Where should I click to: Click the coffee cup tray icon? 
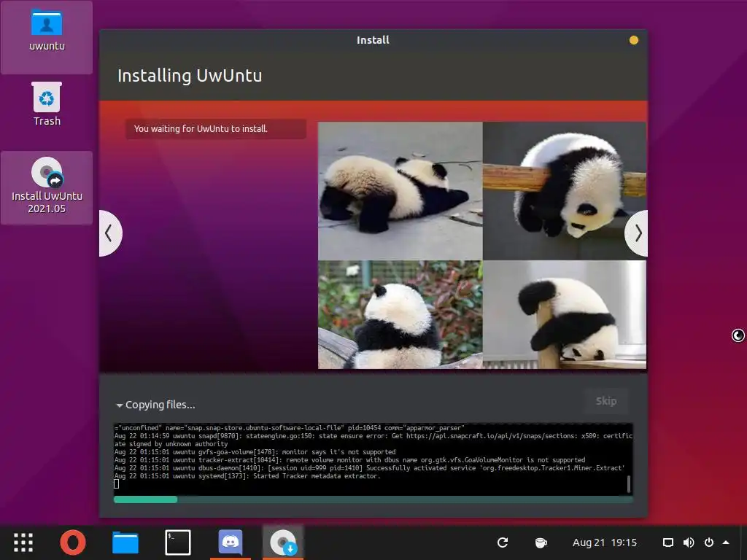pos(541,542)
